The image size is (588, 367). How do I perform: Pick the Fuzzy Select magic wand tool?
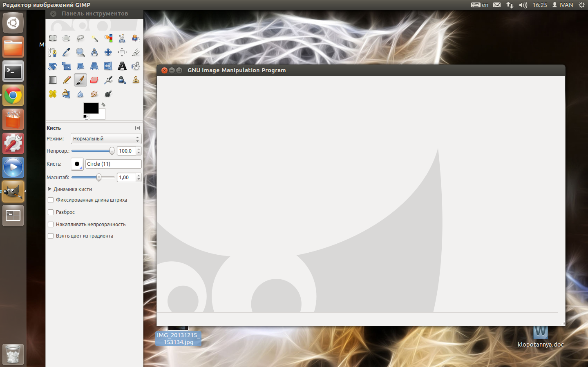click(x=94, y=38)
